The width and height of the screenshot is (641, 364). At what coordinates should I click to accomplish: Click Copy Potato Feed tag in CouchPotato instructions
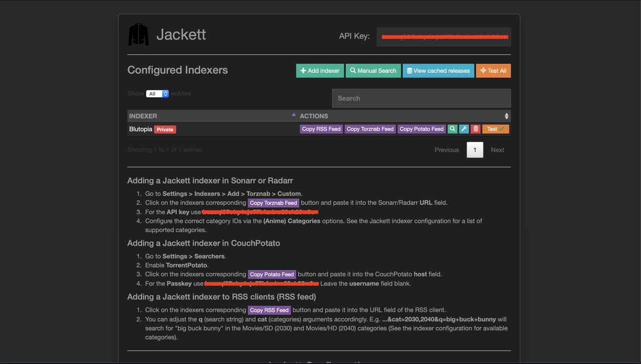tap(272, 274)
